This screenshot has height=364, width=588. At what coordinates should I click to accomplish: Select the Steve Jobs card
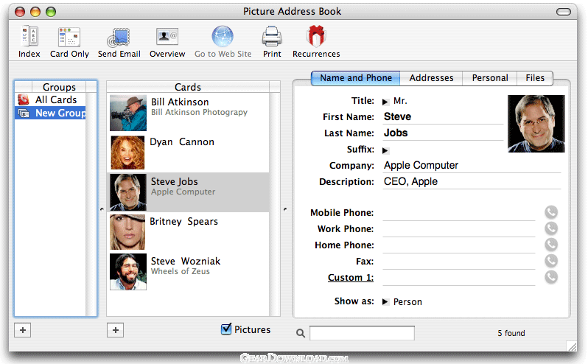[189, 192]
